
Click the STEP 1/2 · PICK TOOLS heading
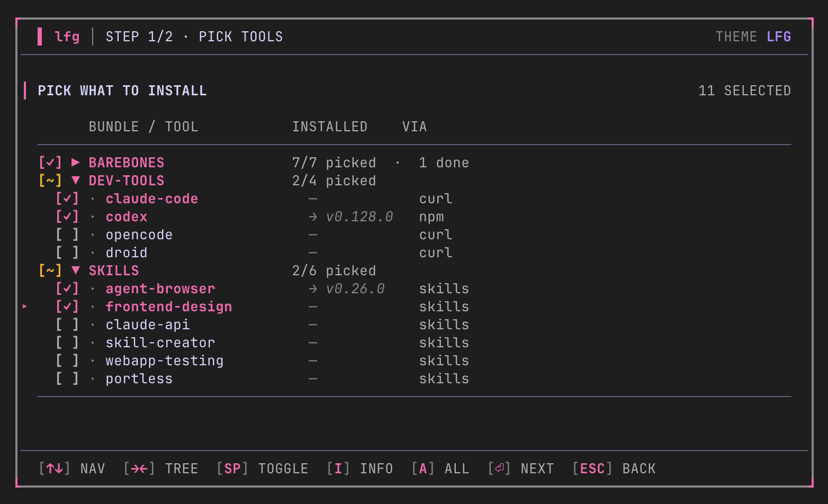pos(194,37)
